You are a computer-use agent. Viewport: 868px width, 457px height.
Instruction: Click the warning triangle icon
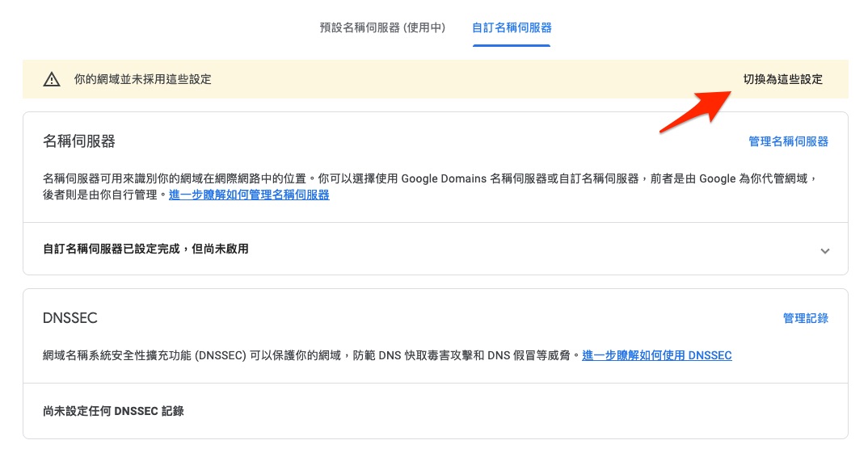point(52,79)
